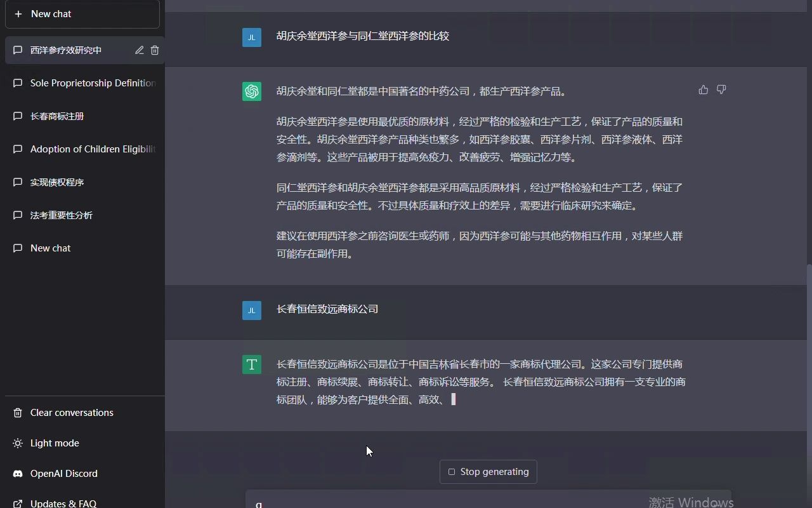Click the green T avatar on last response

(x=252, y=364)
